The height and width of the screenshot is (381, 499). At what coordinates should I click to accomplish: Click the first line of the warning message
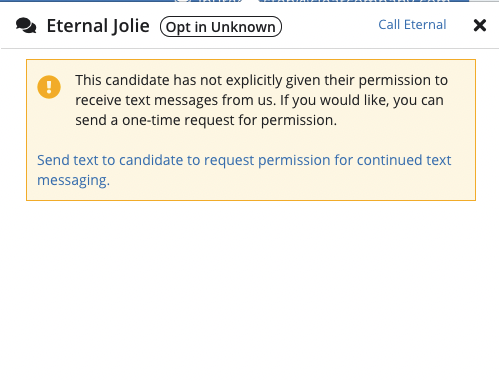(x=261, y=80)
